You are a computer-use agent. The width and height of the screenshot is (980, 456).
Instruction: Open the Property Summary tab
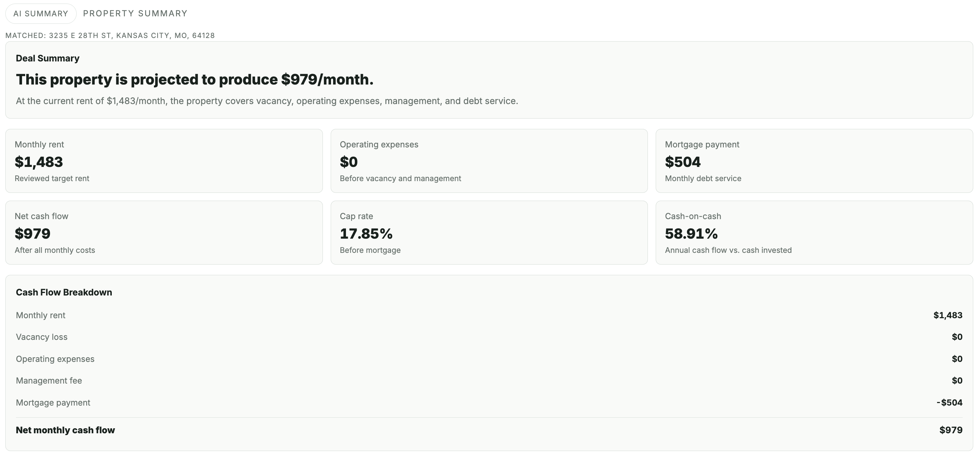(136, 14)
